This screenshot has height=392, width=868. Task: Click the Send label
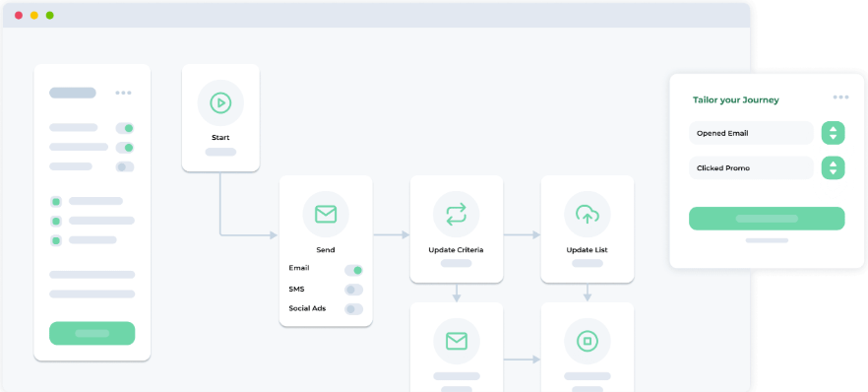326,250
